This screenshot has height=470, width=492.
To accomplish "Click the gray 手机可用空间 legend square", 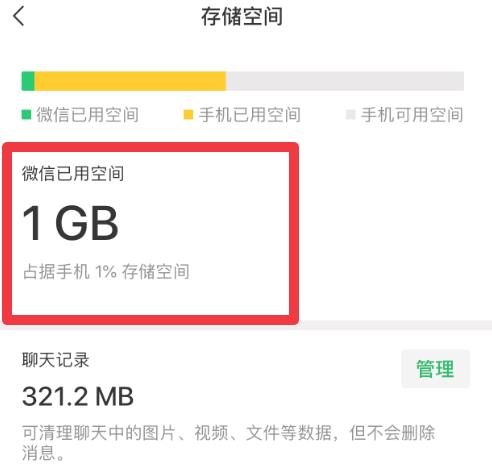I will tap(350, 115).
